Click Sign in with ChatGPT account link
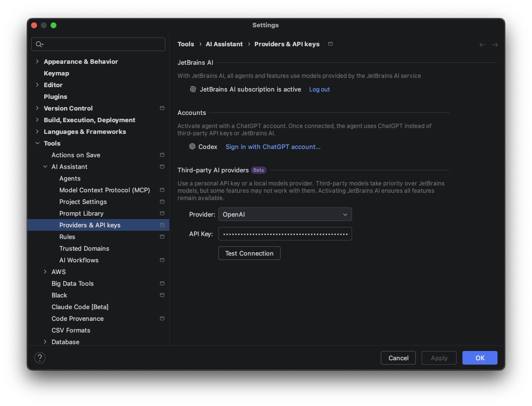The height and width of the screenshot is (406, 532). click(x=273, y=147)
